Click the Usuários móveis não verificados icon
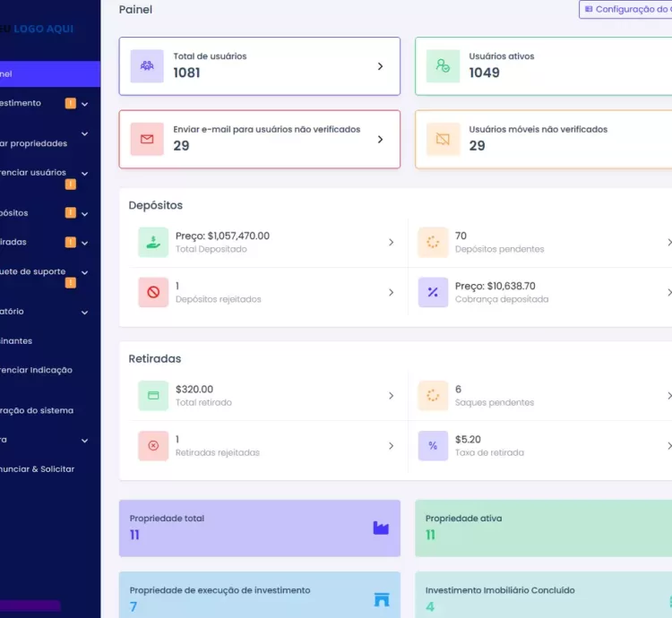672x618 pixels. (x=443, y=139)
